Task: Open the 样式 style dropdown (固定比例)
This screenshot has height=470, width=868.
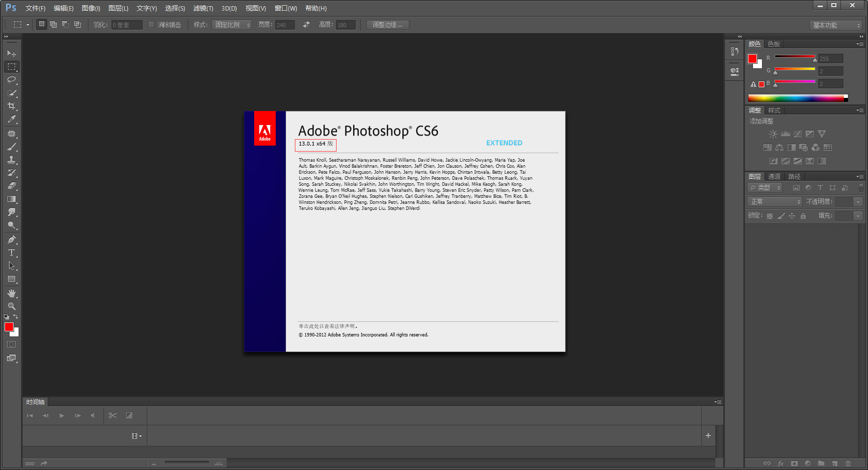Action: point(232,25)
